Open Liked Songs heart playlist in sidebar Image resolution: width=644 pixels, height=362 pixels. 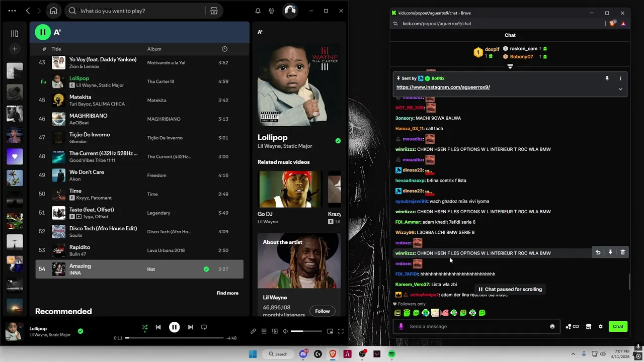15,156
